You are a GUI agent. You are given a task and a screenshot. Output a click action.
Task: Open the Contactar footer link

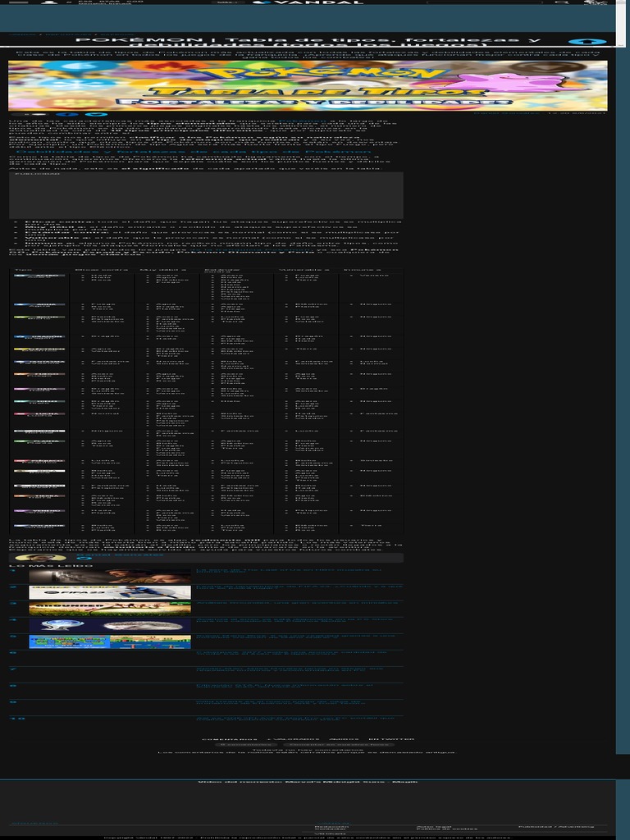tap(331, 829)
